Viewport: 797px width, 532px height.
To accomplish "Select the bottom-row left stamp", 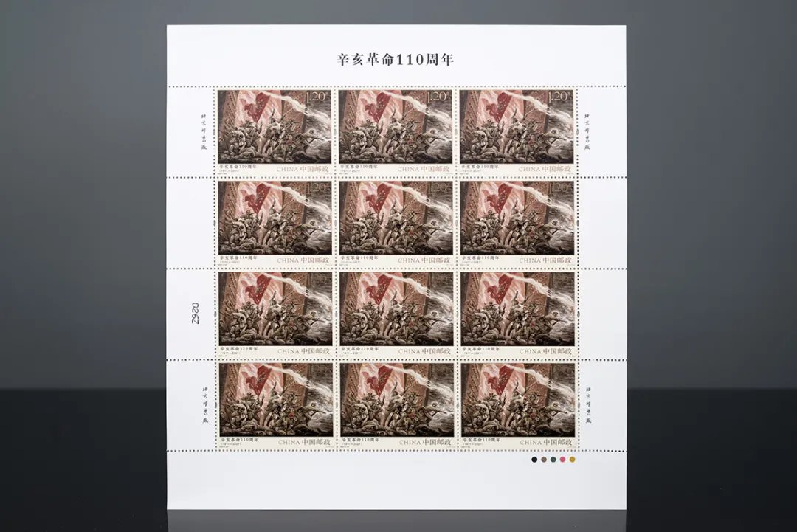I will pyautogui.click(x=275, y=405).
